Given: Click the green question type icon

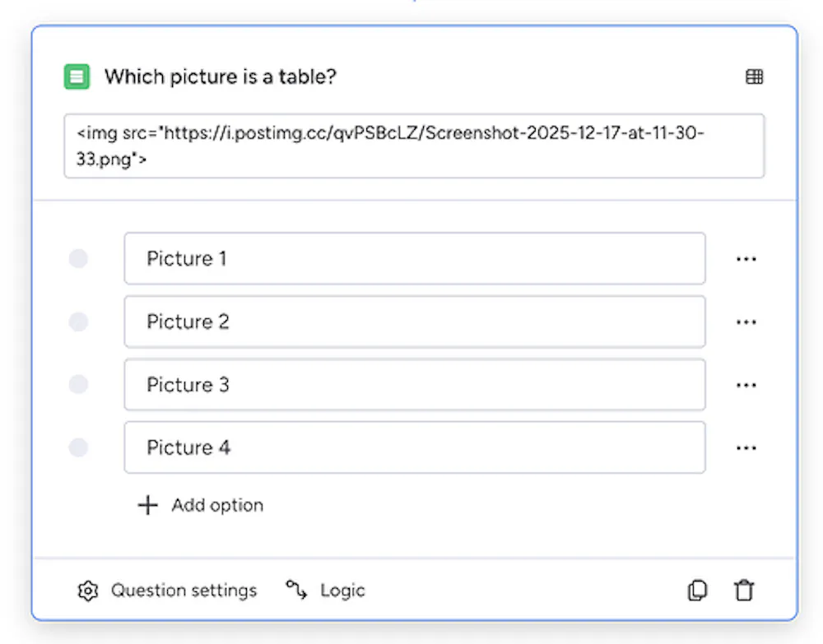Looking at the screenshot, I should pyautogui.click(x=77, y=77).
